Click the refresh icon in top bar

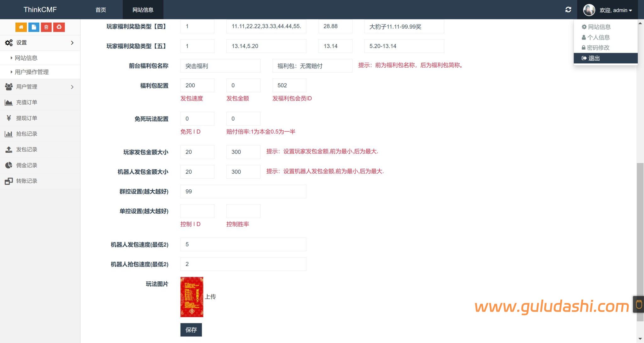coord(568,10)
